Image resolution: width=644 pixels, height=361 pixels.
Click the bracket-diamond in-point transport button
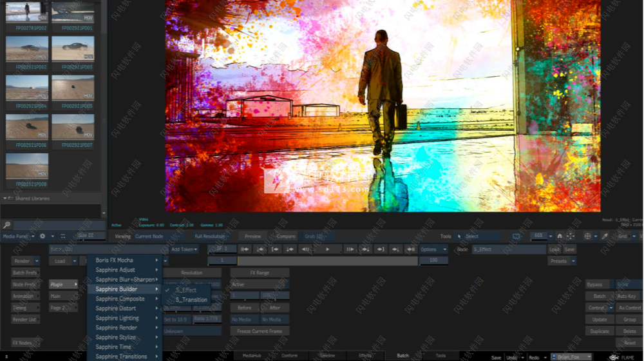[x=275, y=249]
